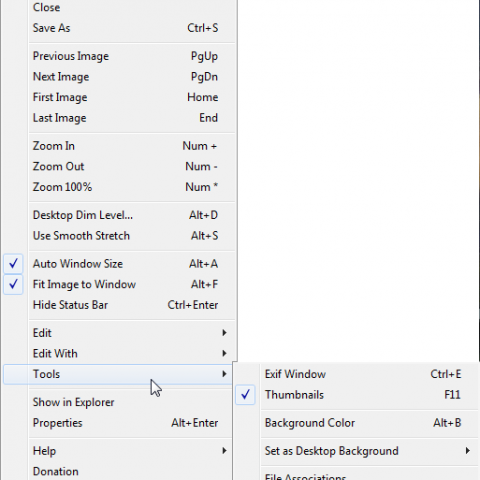The width and height of the screenshot is (480, 480).
Task: Pick Background Color option
Action: pyautogui.click(x=357, y=423)
